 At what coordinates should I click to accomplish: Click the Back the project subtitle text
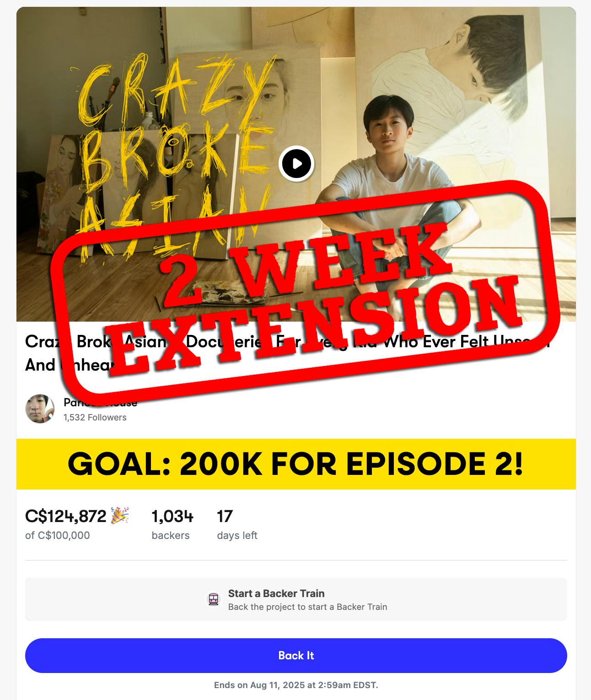(307, 607)
